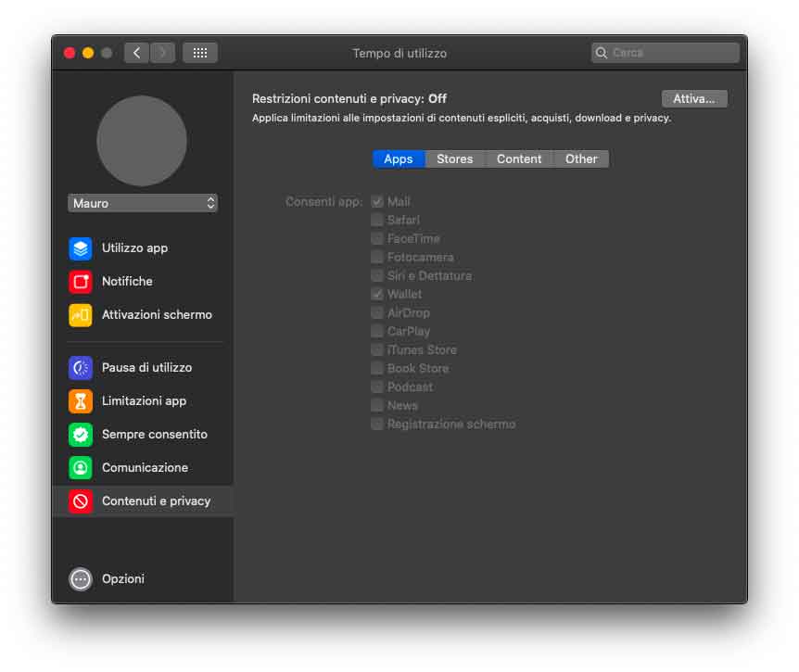This screenshot has width=799, height=672.
Task: Toggle the News checkbox
Action: click(x=377, y=406)
